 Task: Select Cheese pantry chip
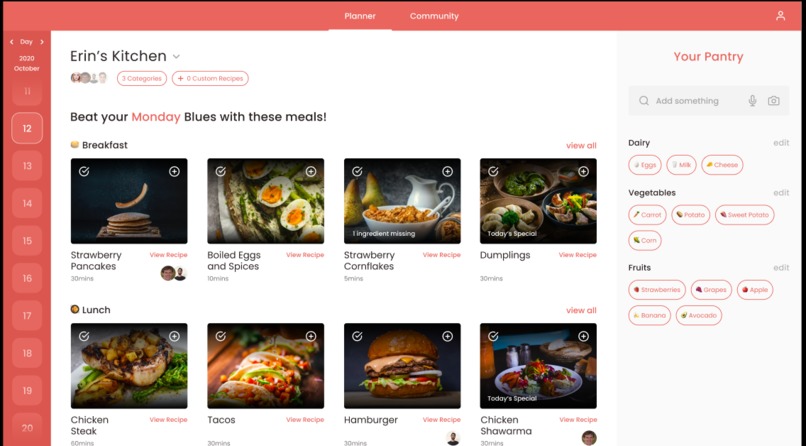[722, 165]
